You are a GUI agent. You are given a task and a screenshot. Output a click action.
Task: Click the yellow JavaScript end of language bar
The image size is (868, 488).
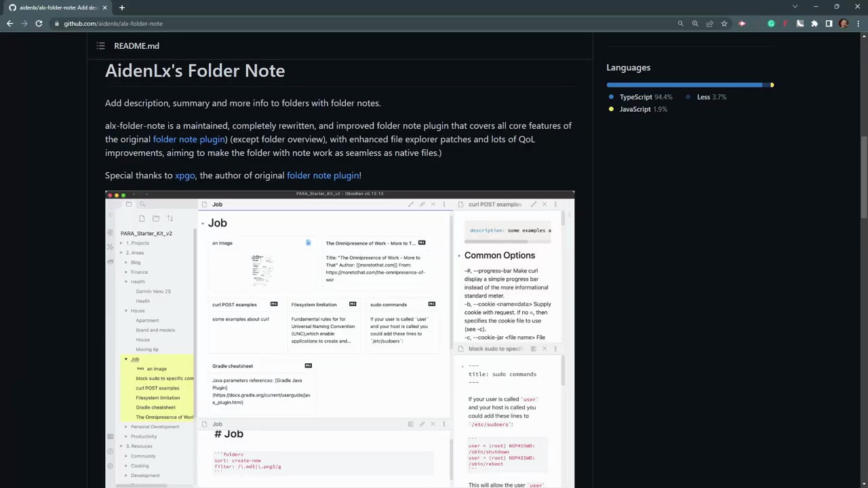pyautogui.click(x=772, y=85)
